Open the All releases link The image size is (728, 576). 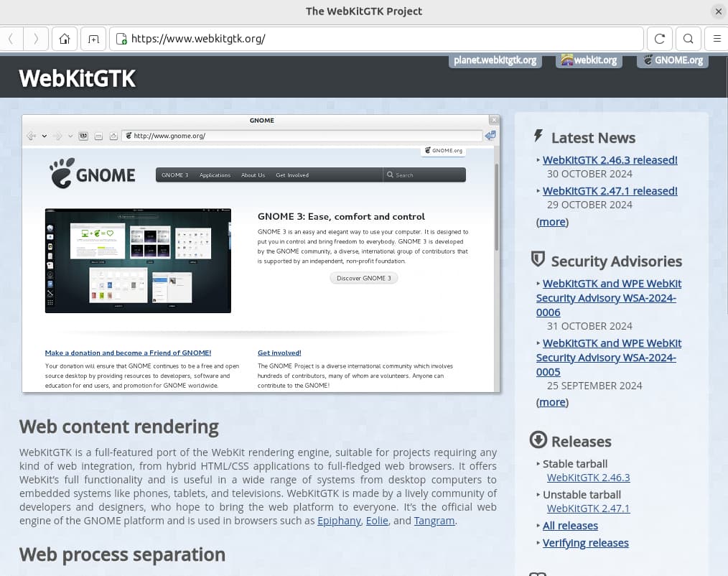[x=570, y=526]
